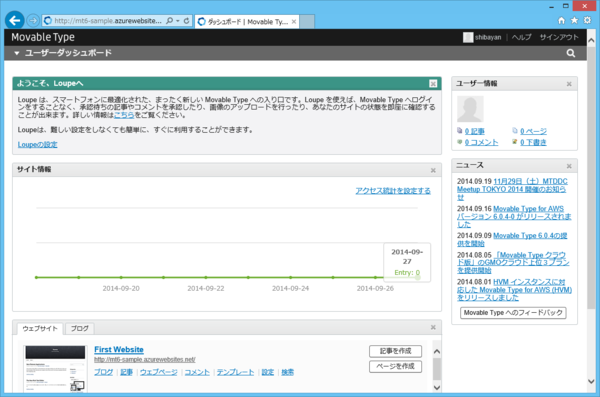Click the website list scroll down arrow

[437, 387]
